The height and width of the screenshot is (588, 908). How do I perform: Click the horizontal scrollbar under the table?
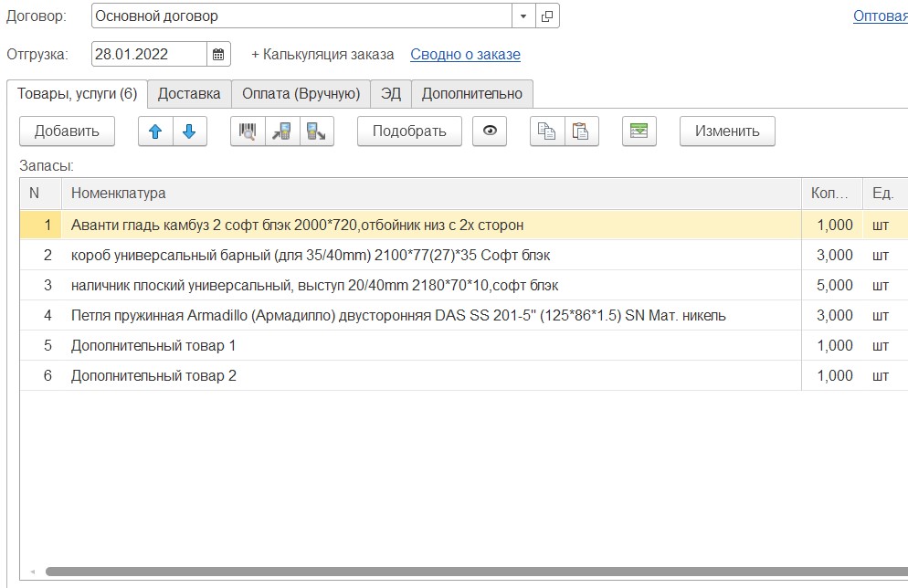point(457,572)
